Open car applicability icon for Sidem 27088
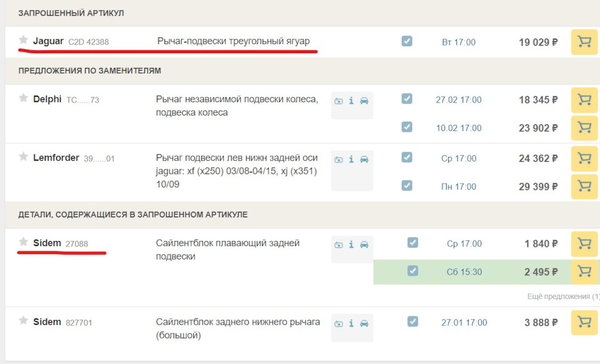Screen dimensions: 600x364 click(364, 244)
